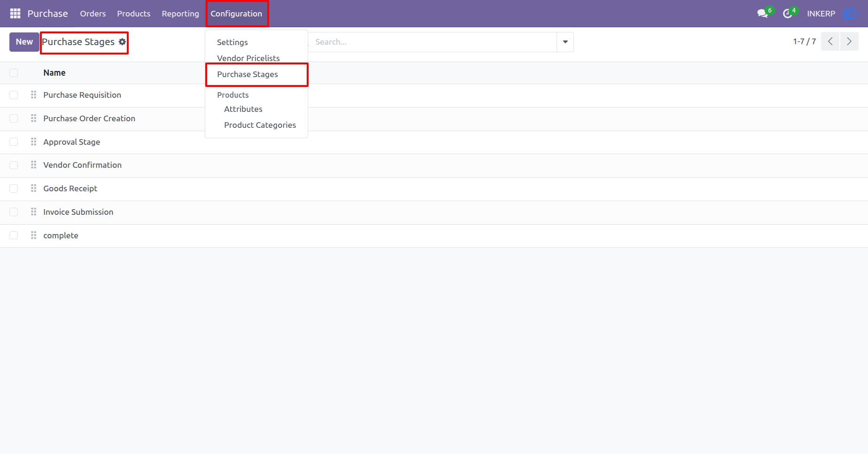Image resolution: width=868 pixels, height=454 pixels.
Task: Click the Purchase app title link
Action: tap(47, 14)
